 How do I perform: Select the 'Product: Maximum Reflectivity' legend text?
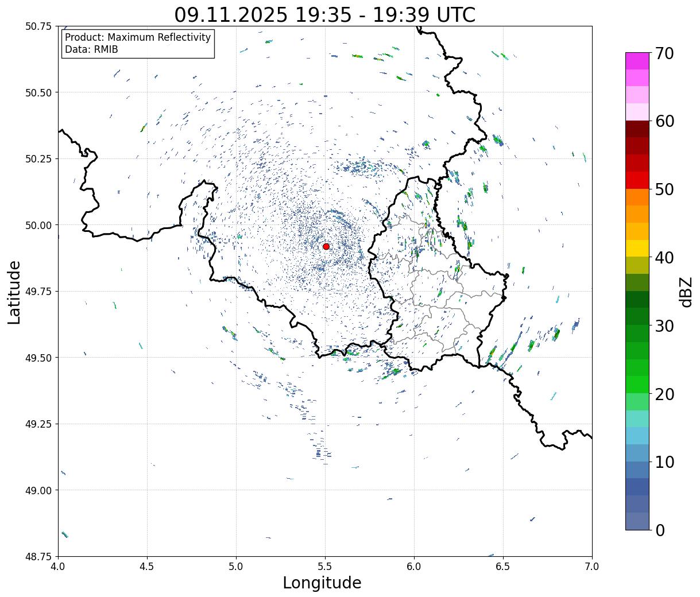(x=138, y=37)
